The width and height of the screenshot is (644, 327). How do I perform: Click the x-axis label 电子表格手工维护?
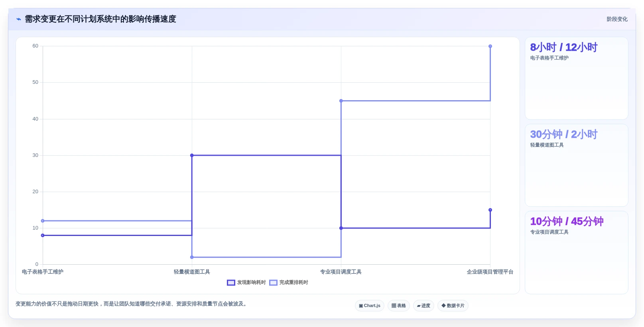point(43,272)
